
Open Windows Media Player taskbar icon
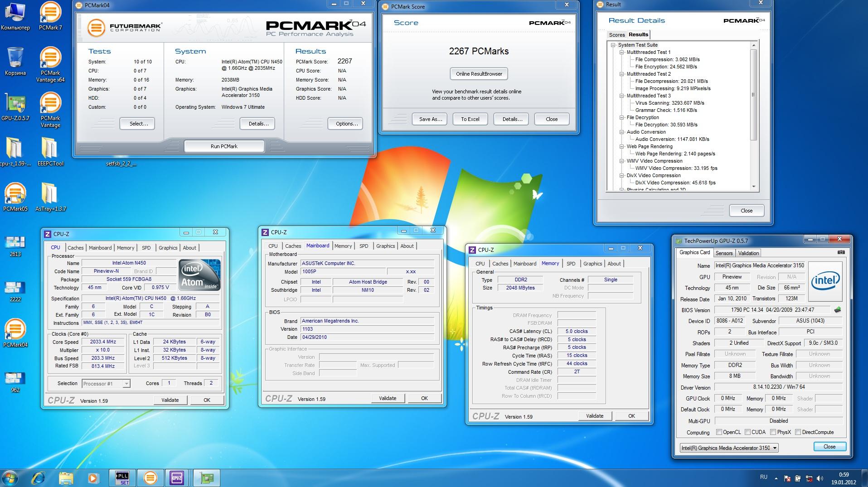click(x=93, y=478)
